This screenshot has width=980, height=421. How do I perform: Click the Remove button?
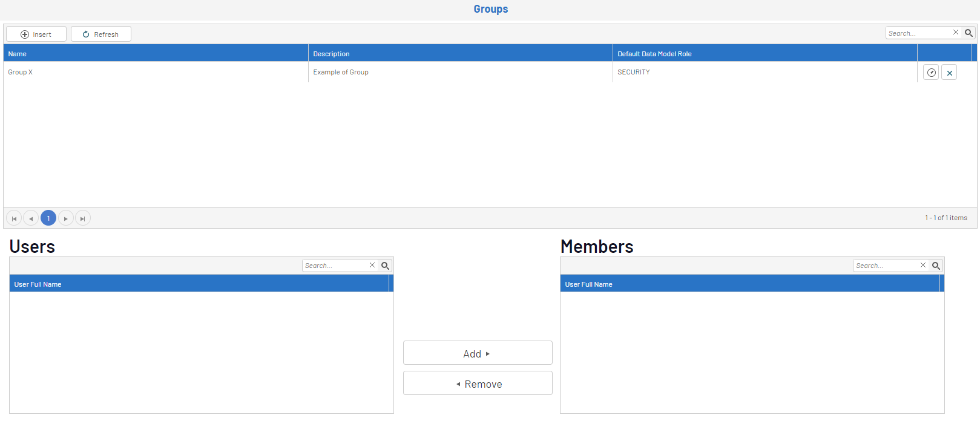pyautogui.click(x=478, y=383)
